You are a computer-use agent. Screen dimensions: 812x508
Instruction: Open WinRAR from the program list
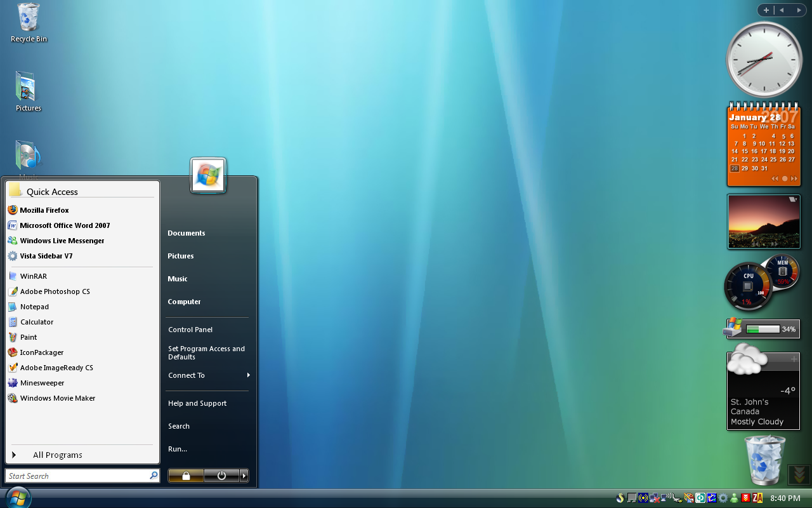81,276
